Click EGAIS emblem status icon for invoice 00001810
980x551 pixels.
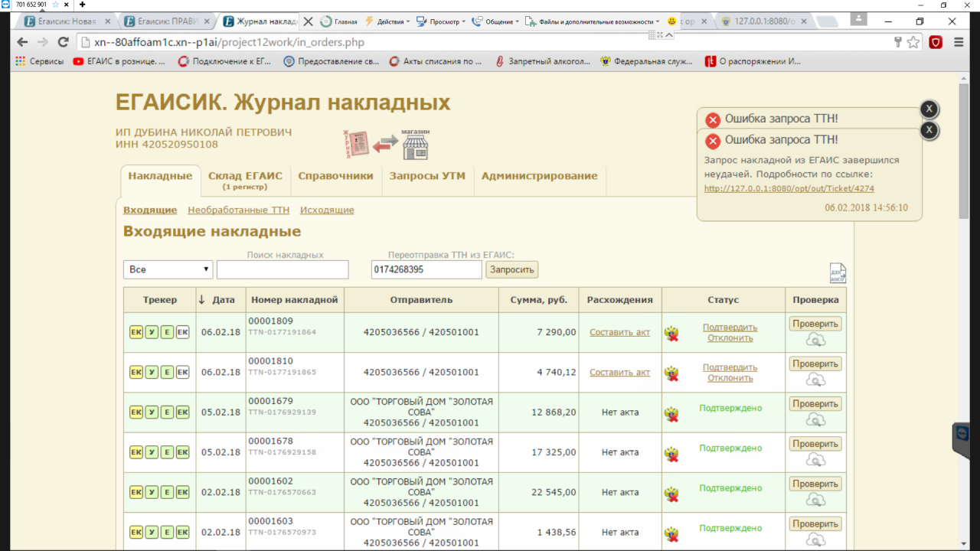point(671,373)
